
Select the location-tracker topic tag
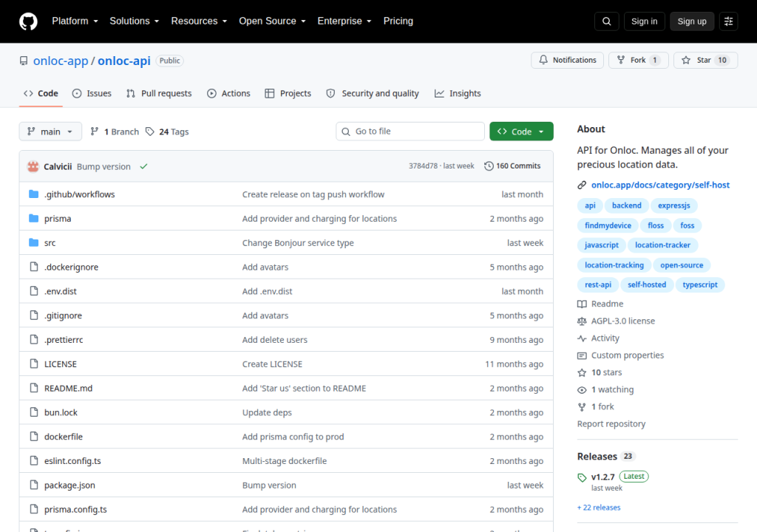coord(662,245)
